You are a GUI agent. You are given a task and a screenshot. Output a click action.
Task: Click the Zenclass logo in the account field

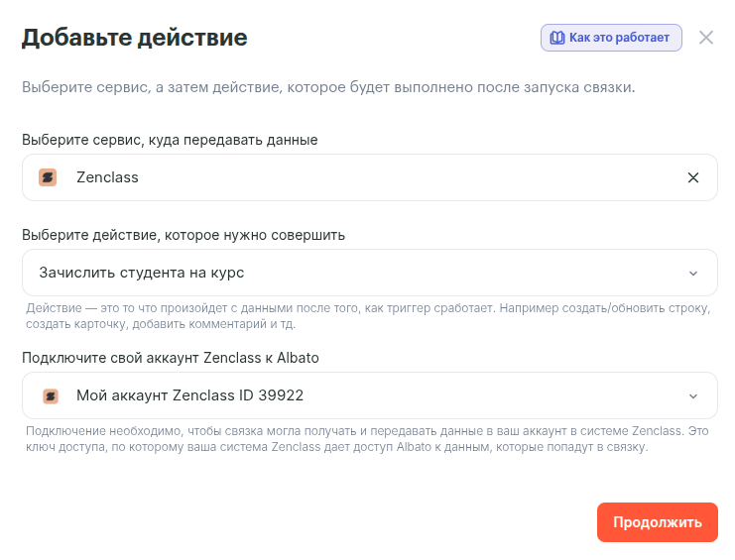(x=51, y=395)
